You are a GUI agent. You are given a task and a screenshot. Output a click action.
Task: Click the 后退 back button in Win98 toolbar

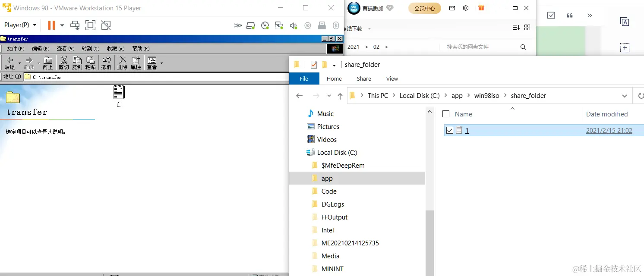click(x=9, y=63)
